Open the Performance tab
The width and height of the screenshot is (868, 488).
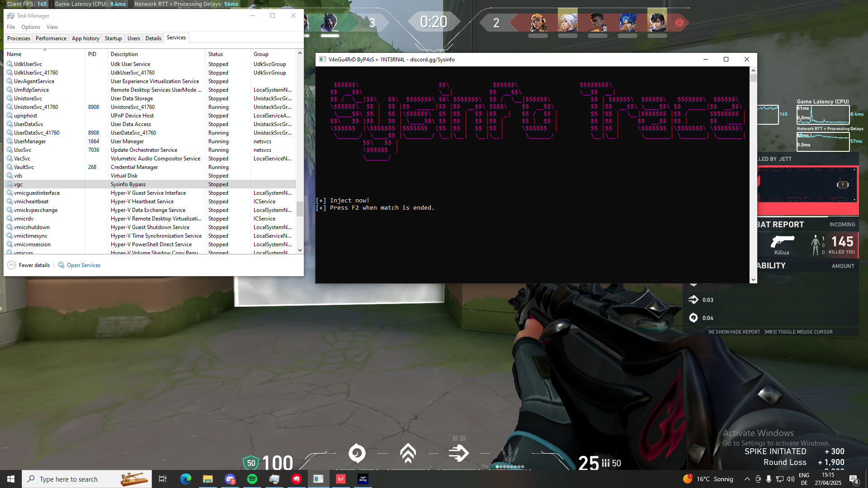point(51,38)
